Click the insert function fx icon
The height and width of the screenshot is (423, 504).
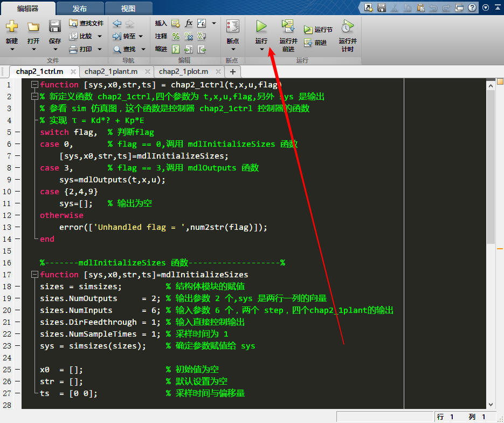pos(189,23)
